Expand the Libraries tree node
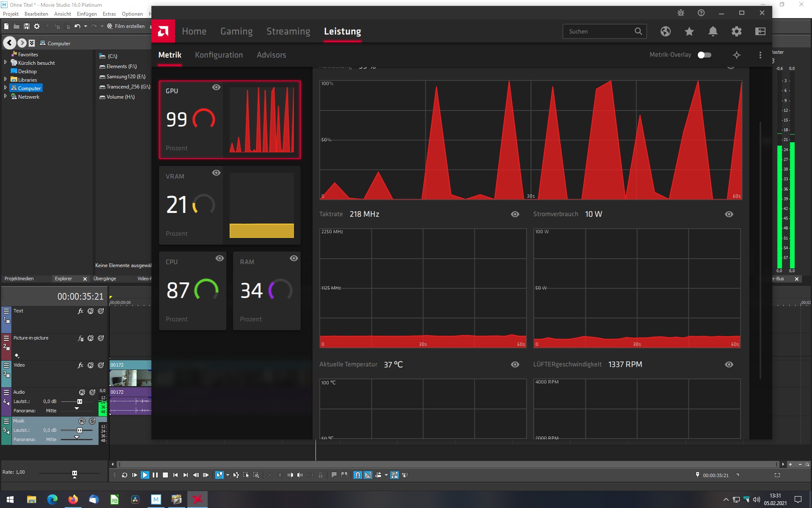This screenshot has width=812, height=508. (5, 80)
